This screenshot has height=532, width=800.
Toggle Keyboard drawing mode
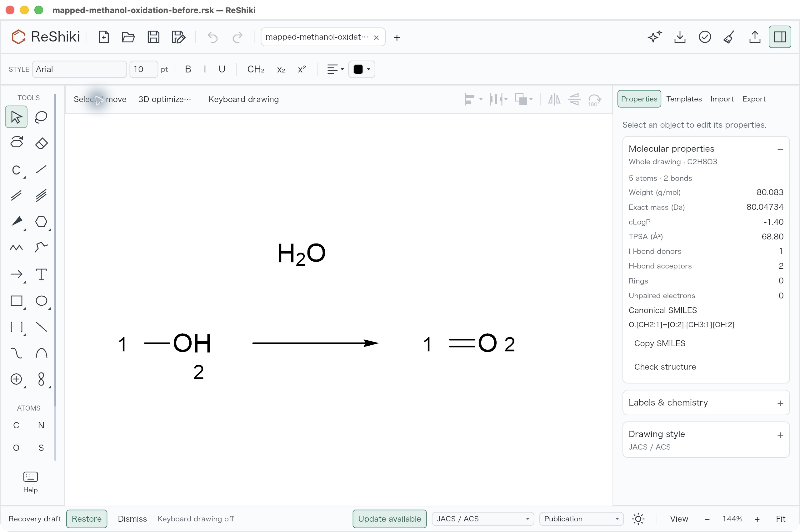coord(243,99)
